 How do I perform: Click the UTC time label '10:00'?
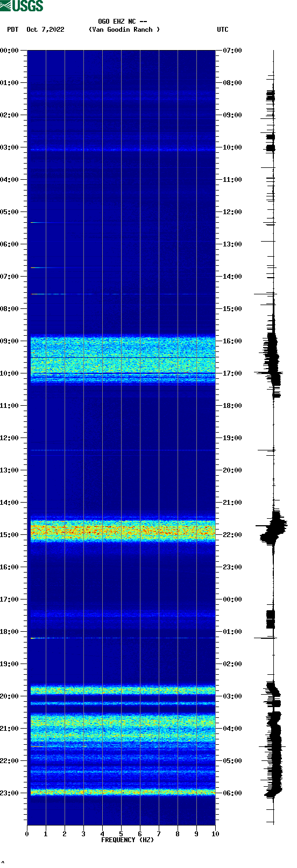click(x=232, y=147)
